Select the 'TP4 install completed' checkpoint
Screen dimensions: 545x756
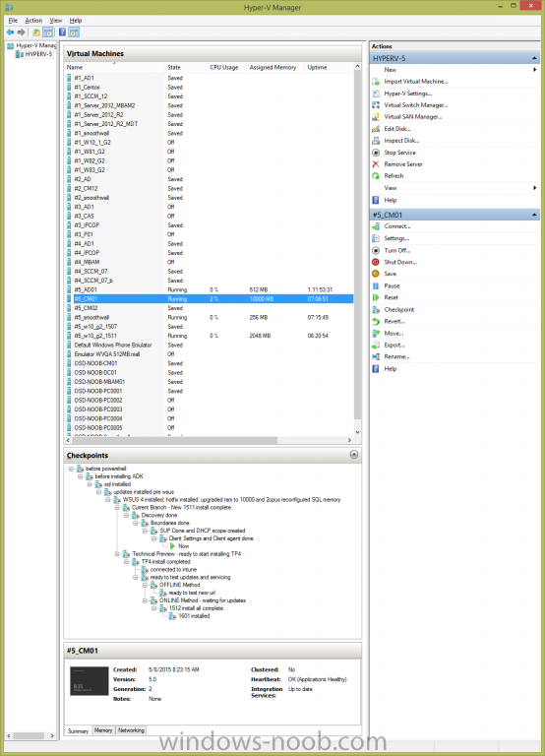[x=166, y=562]
